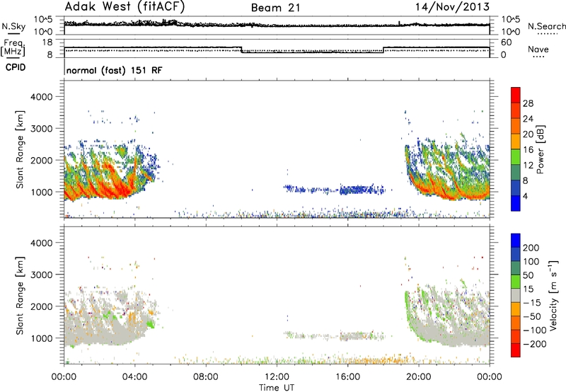566x392 pixels.
Task: Select the 'Beam 21' label
Action: pos(275,8)
